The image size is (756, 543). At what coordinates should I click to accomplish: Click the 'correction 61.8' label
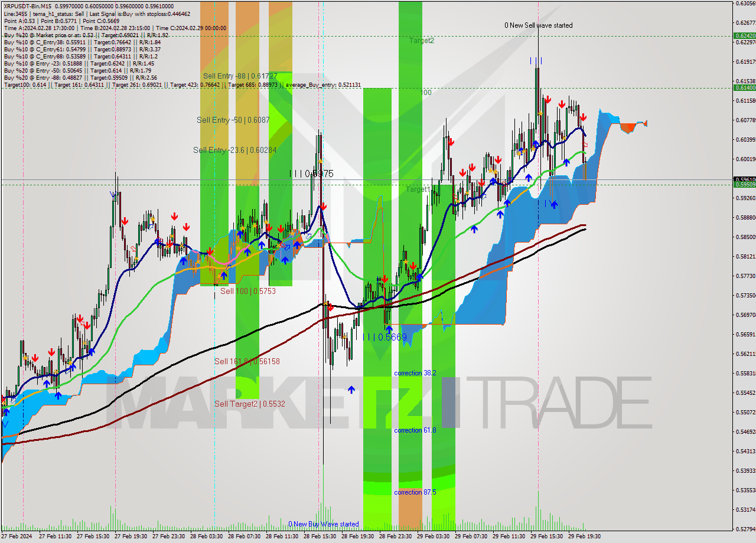pos(415,430)
